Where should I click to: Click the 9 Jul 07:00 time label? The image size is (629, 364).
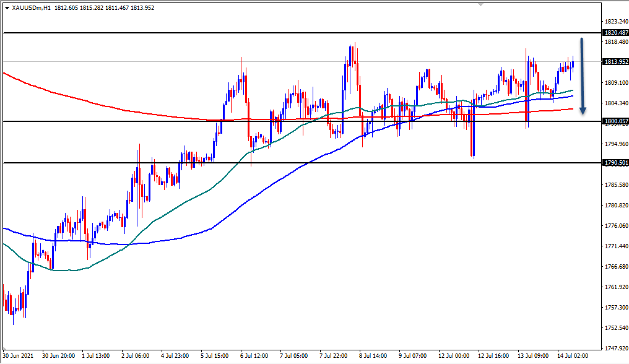click(x=413, y=356)
